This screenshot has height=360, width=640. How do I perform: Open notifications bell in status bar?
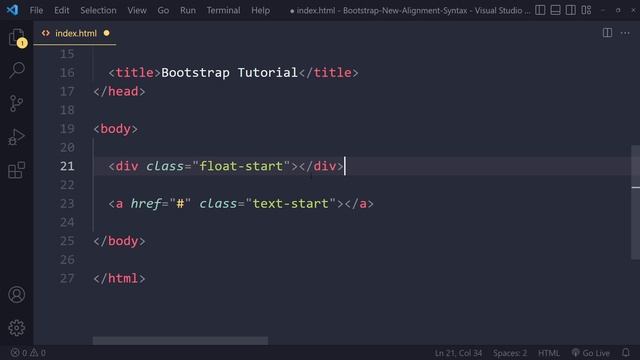[626, 353]
